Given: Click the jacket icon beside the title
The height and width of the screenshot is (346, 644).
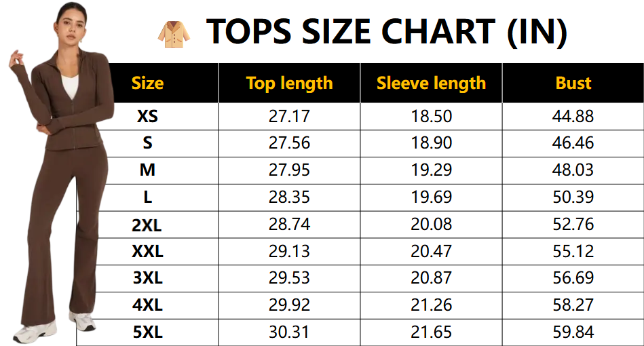Looking at the screenshot, I should 174,33.
